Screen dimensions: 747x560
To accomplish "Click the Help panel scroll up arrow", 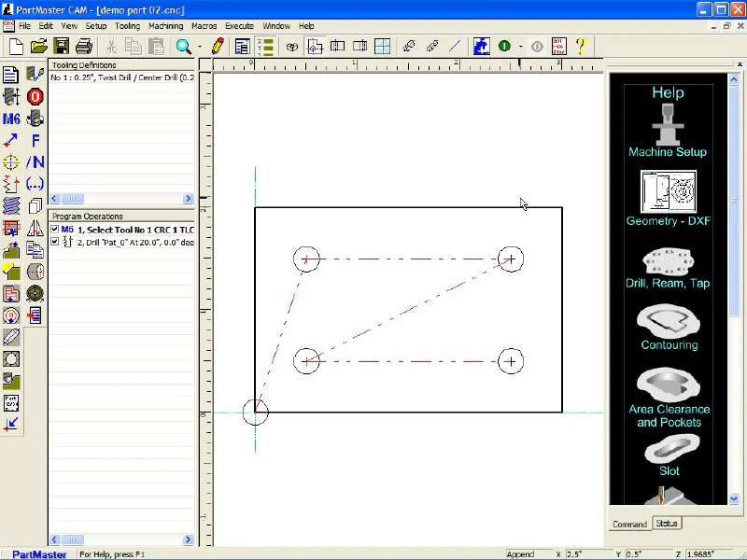I will [x=734, y=79].
